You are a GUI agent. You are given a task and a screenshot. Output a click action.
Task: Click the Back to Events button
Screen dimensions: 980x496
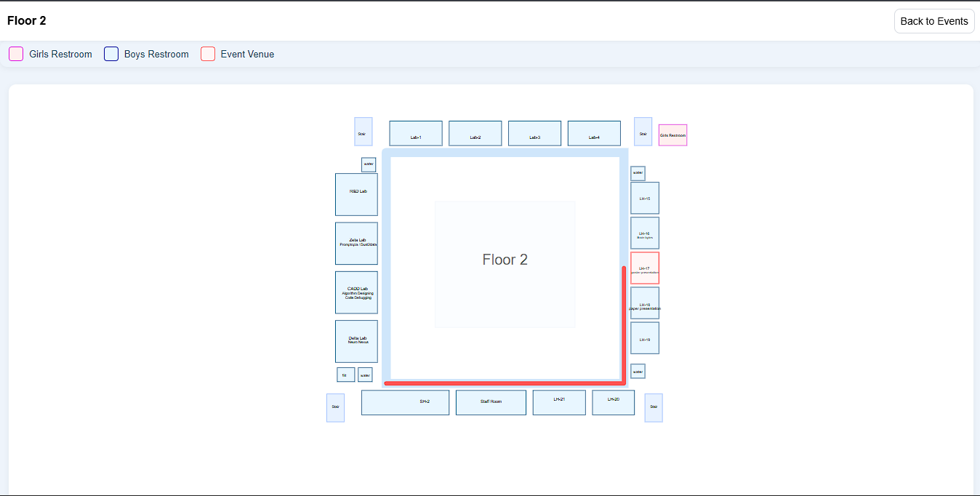point(933,21)
